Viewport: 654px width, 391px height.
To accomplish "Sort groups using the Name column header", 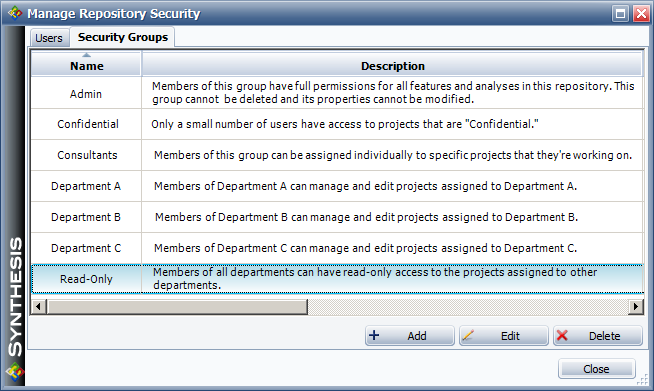I will pyautogui.click(x=86, y=64).
